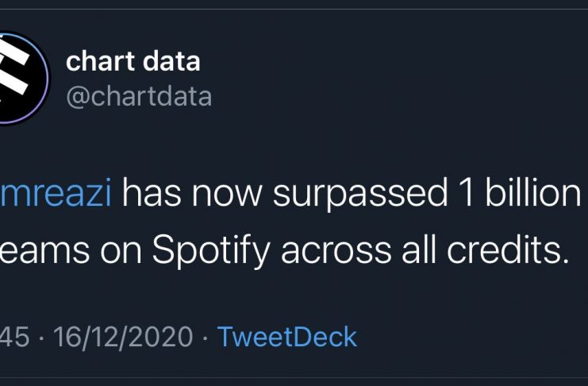Click the TweetDeck source link

click(x=287, y=336)
